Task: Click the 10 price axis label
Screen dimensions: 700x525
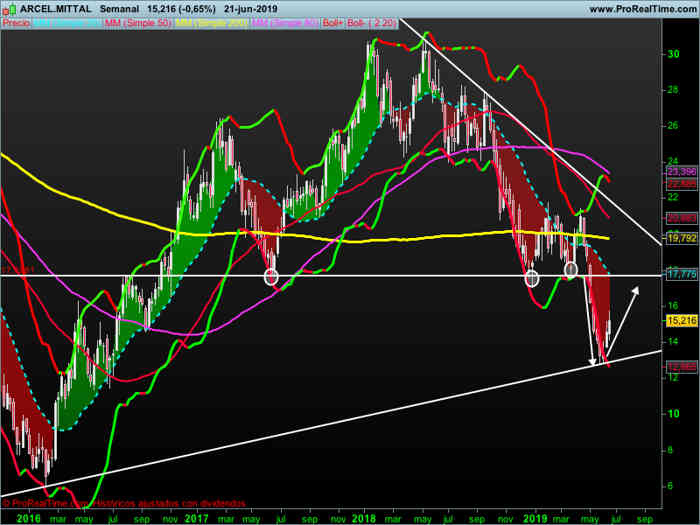Action: coord(673,414)
